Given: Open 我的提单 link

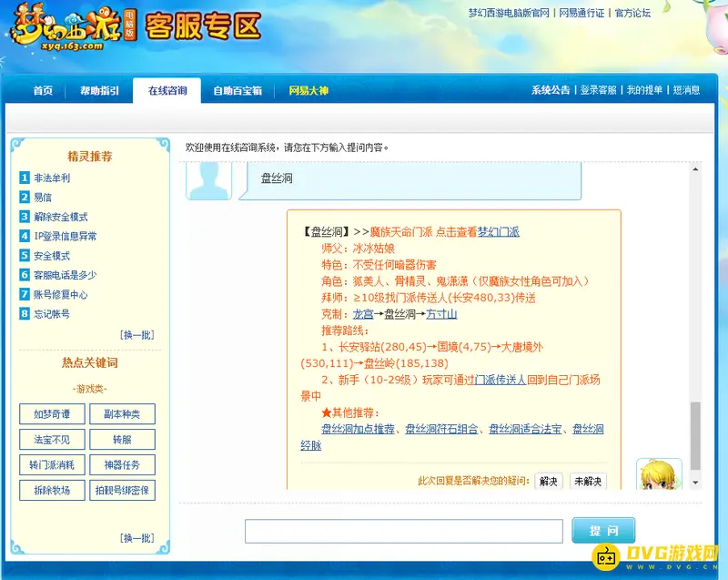Looking at the screenshot, I should [x=644, y=90].
